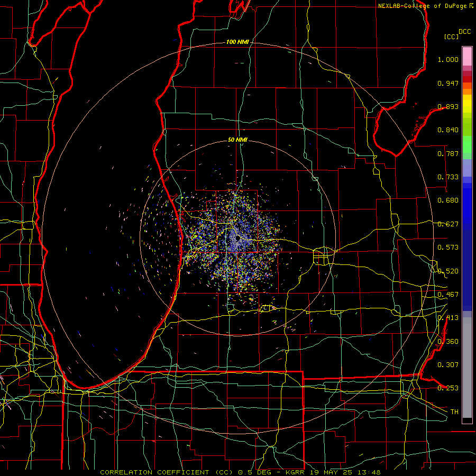The height and width of the screenshot is (476, 476).
Task: Select the 0.680 legend value
Action: (448, 200)
